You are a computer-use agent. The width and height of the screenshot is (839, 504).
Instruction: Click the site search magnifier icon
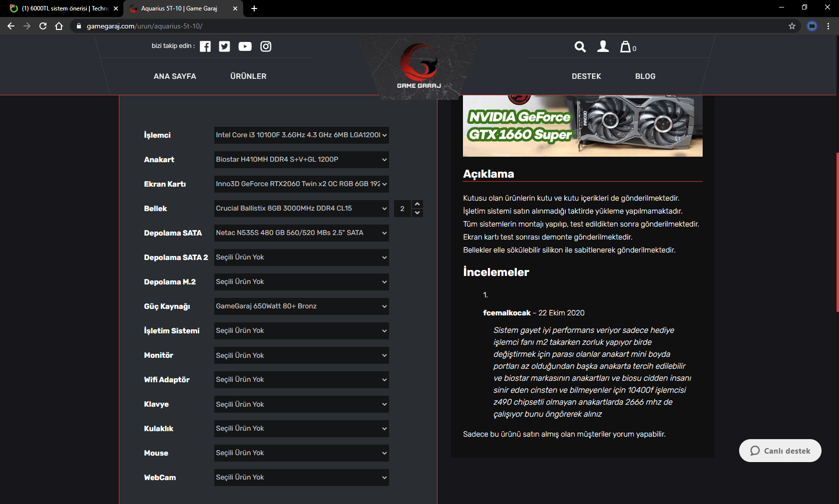(x=580, y=47)
